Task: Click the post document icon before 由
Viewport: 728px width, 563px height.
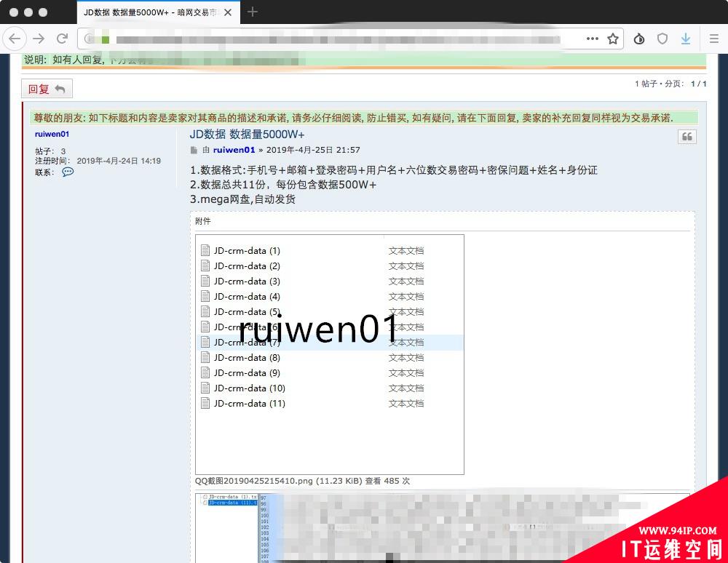Action: [x=194, y=150]
